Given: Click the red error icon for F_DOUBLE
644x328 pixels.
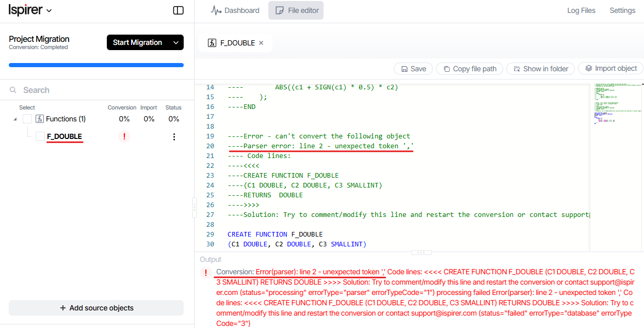Looking at the screenshot, I should point(124,136).
